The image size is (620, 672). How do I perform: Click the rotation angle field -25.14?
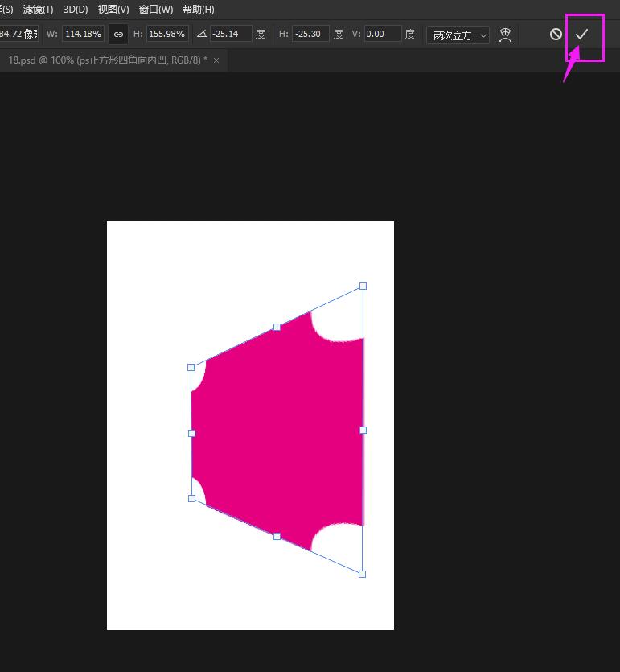click(x=231, y=34)
